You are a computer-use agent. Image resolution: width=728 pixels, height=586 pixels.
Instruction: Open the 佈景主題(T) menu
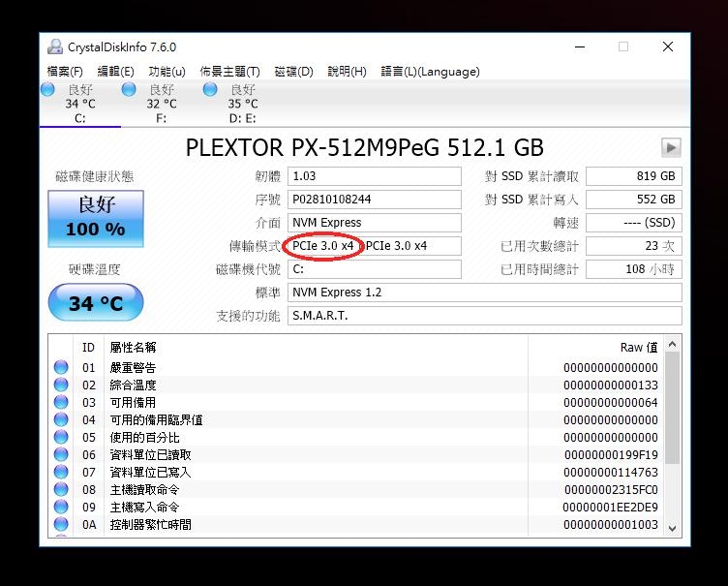pyautogui.click(x=229, y=72)
